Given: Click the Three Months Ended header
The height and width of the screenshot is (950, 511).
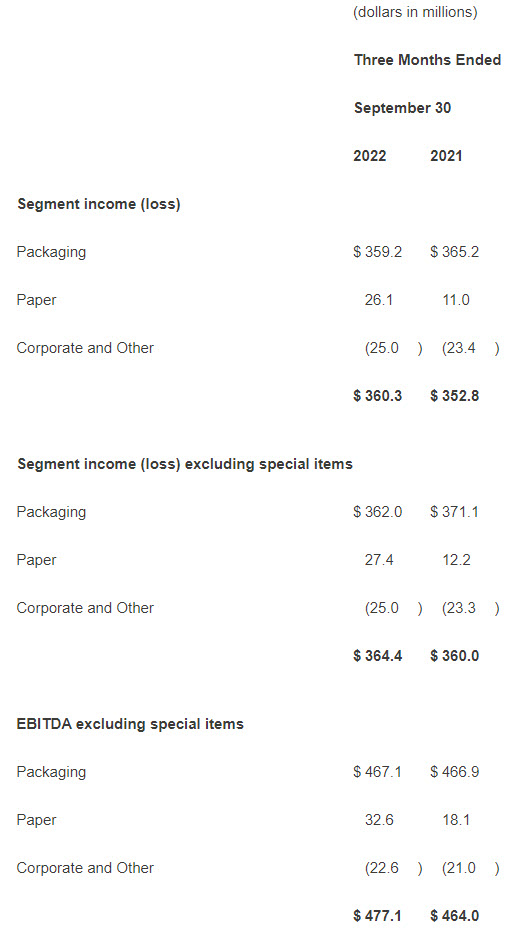Looking at the screenshot, I should 427,60.
